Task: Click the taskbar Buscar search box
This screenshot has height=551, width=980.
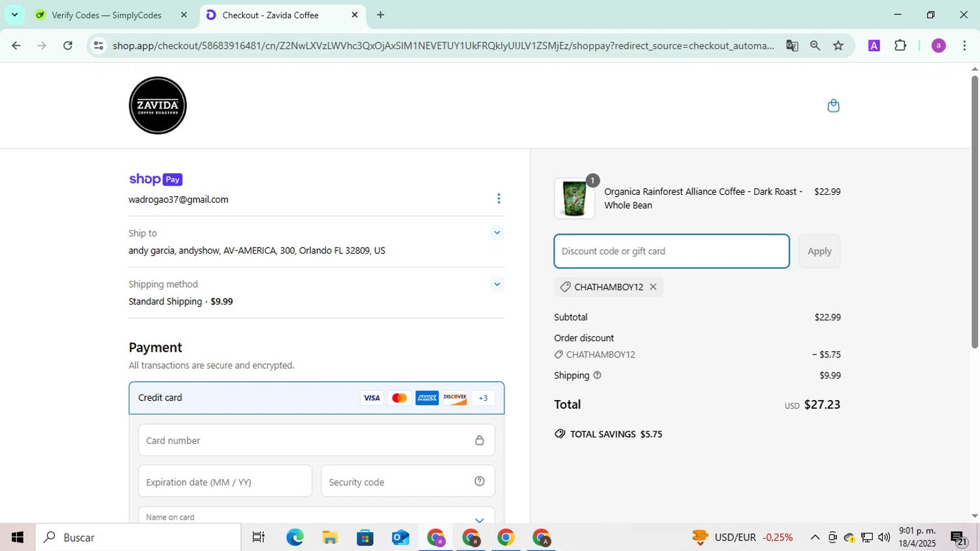Action: [x=139, y=537]
